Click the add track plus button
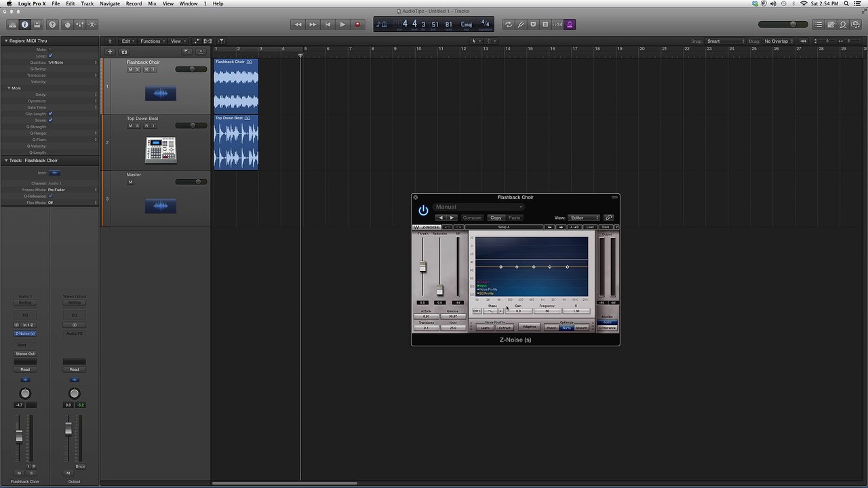This screenshot has height=488, width=868. pyautogui.click(x=110, y=52)
